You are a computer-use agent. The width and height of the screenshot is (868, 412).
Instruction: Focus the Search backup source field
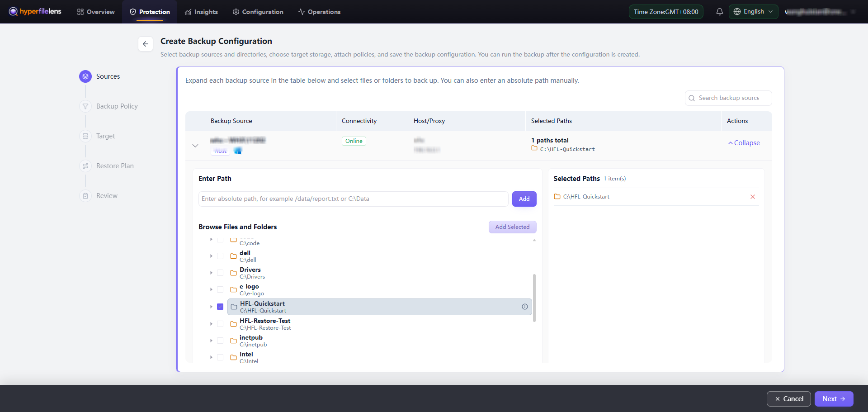(728, 98)
